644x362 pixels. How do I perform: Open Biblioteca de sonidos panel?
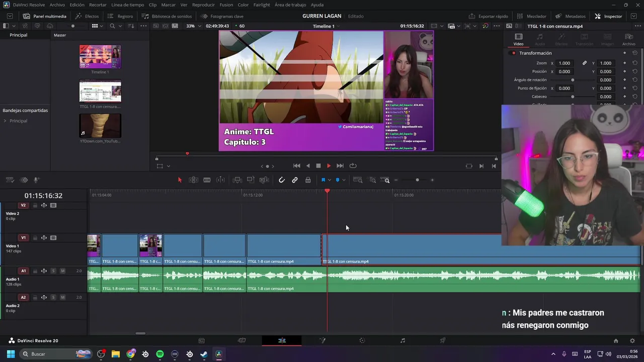(167, 16)
